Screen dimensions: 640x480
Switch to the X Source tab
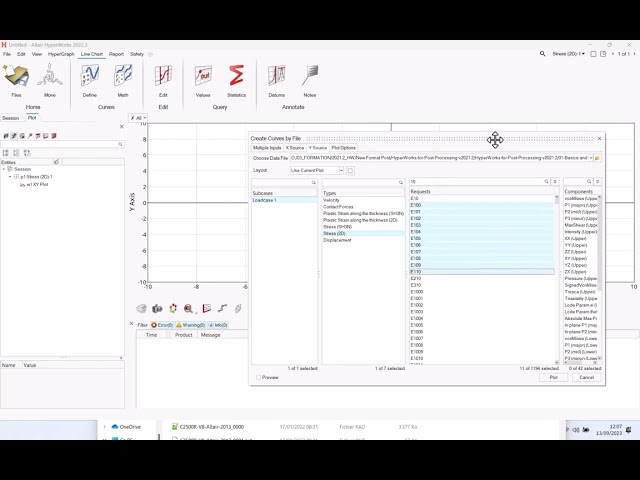[x=295, y=148]
